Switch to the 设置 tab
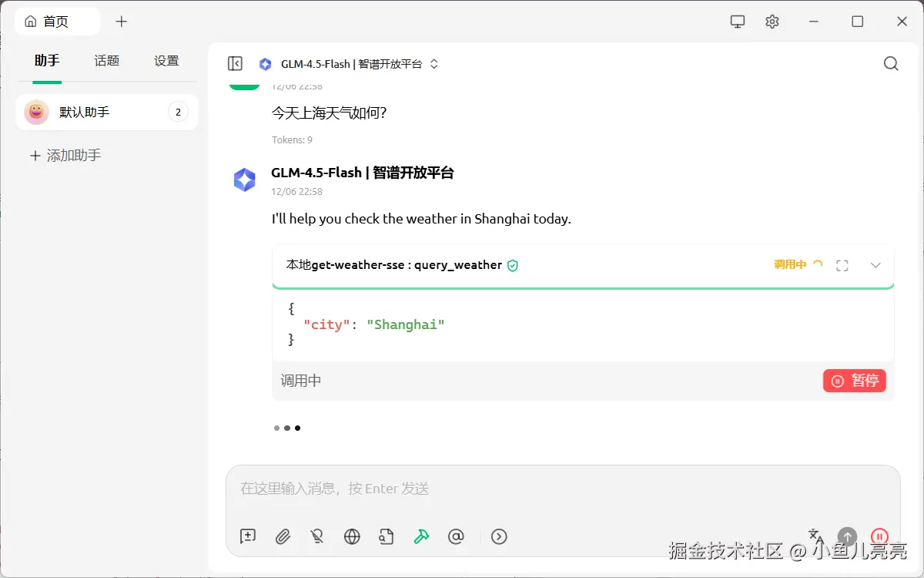 click(x=166, y=60)
